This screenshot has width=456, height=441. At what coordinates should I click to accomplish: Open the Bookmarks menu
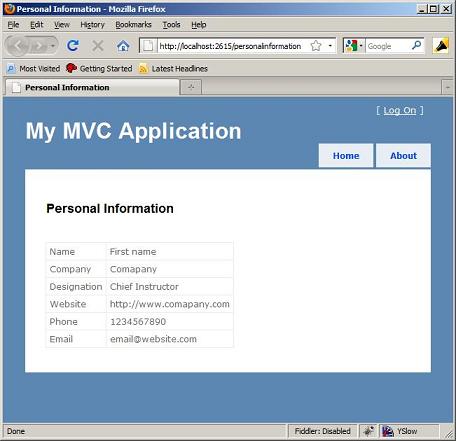pos(133,25)
